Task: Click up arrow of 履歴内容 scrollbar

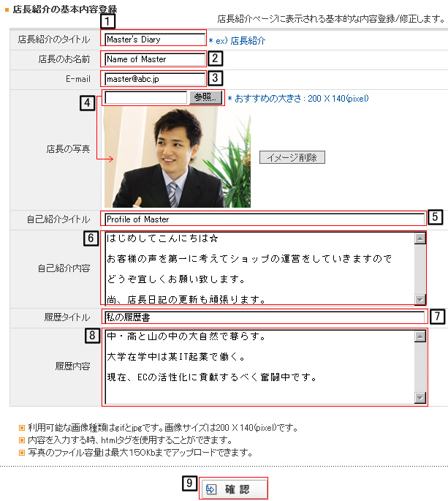Action: point(420,336)
